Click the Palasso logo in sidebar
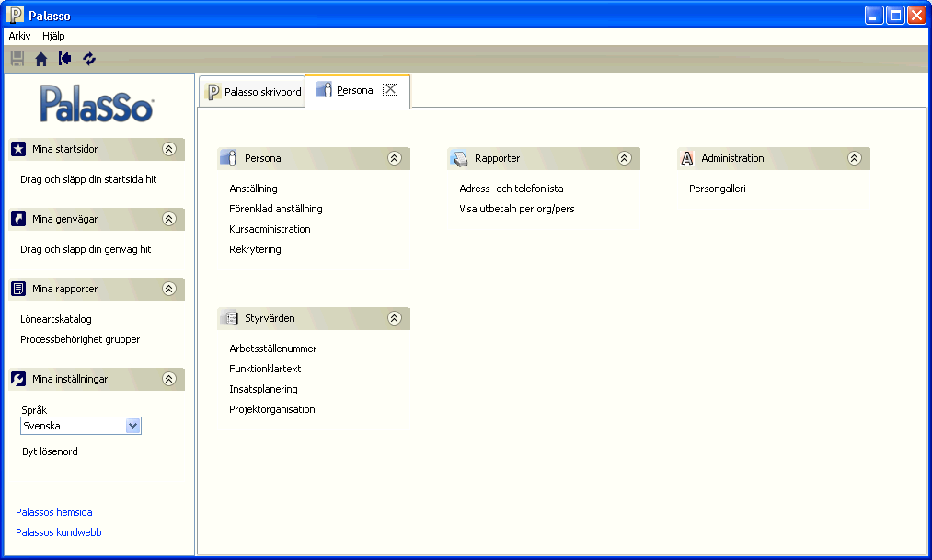932x560 pixels. point(97,104)
